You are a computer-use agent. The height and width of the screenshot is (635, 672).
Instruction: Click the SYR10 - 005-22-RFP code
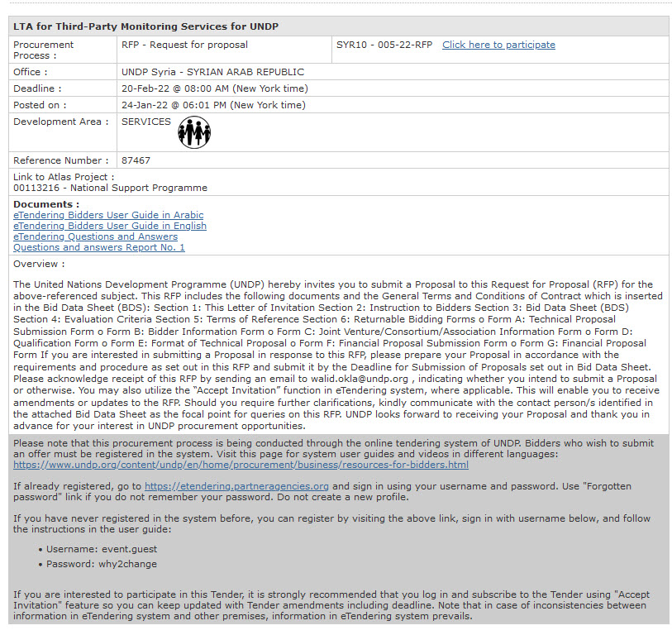tap(384, 45)
